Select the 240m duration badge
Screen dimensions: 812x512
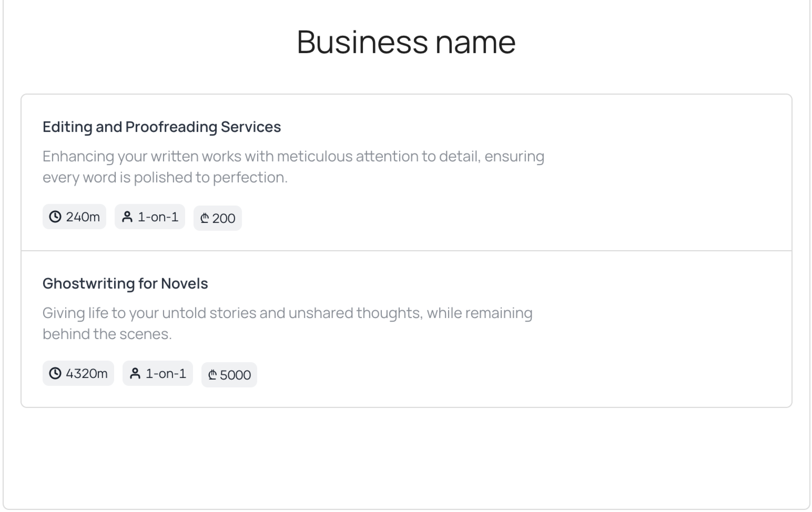74,217
